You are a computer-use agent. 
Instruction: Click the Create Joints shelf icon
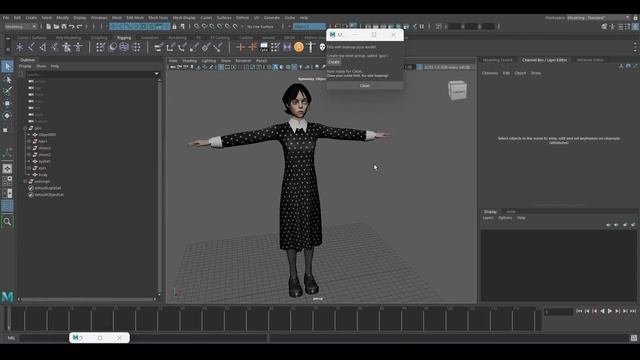31,47
